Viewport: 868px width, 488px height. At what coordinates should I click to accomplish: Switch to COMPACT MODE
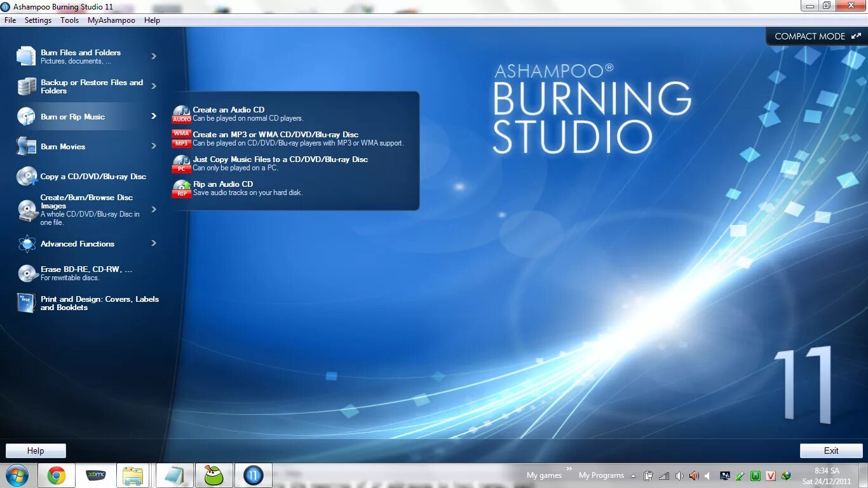click(817, 36)
